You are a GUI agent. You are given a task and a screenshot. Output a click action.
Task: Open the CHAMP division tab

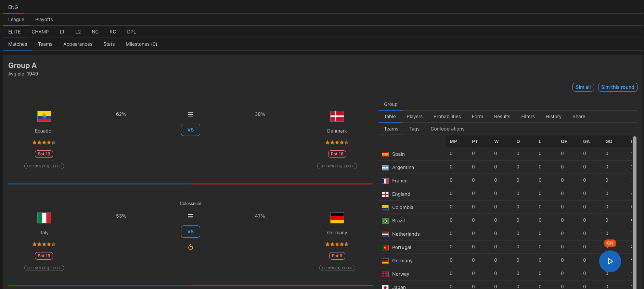click(x=40, y=32)
